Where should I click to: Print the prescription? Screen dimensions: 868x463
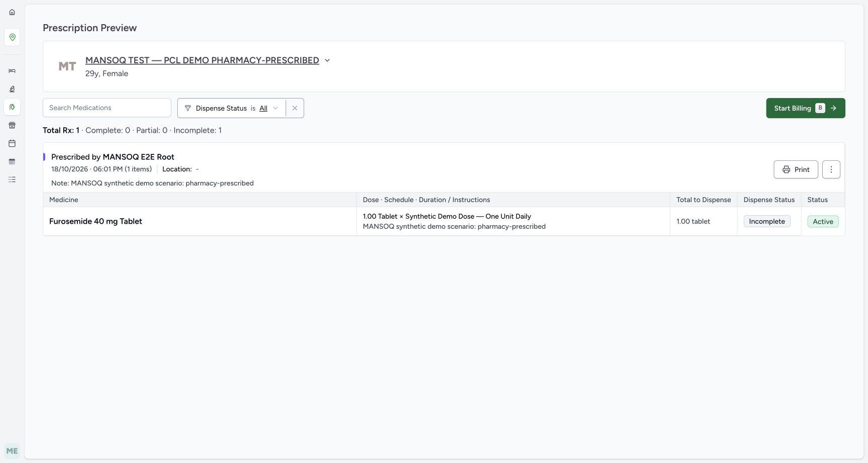[796, 169]
